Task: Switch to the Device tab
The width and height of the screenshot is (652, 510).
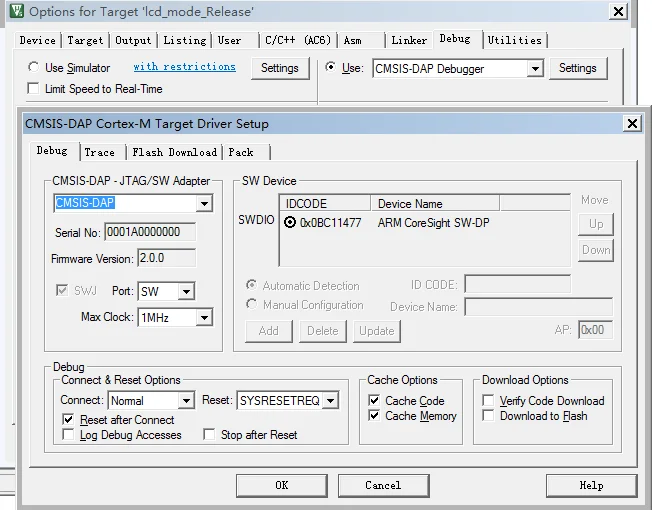Action: pyautogui.click(x=37, y=40)
